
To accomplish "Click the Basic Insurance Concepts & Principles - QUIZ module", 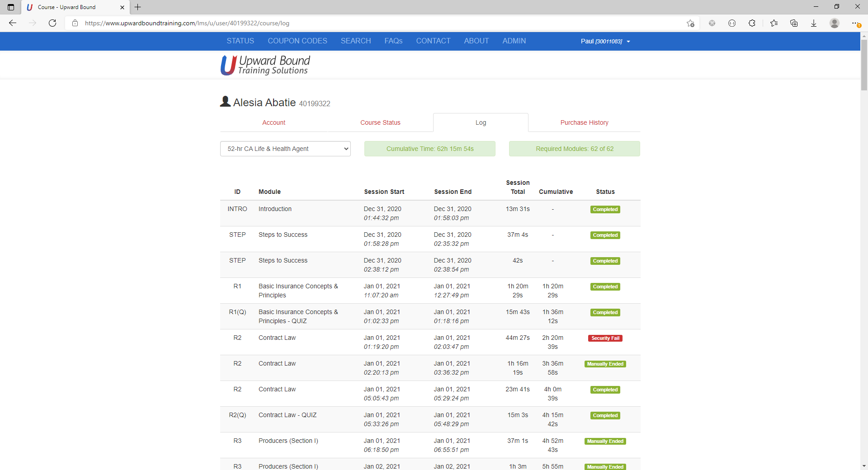I will coord(298,316).
